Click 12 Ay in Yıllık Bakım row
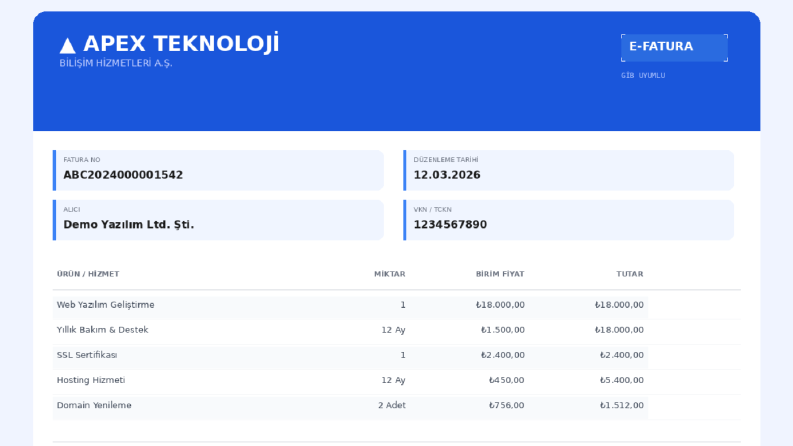This screenshot has width=793, height=446. 393,330
